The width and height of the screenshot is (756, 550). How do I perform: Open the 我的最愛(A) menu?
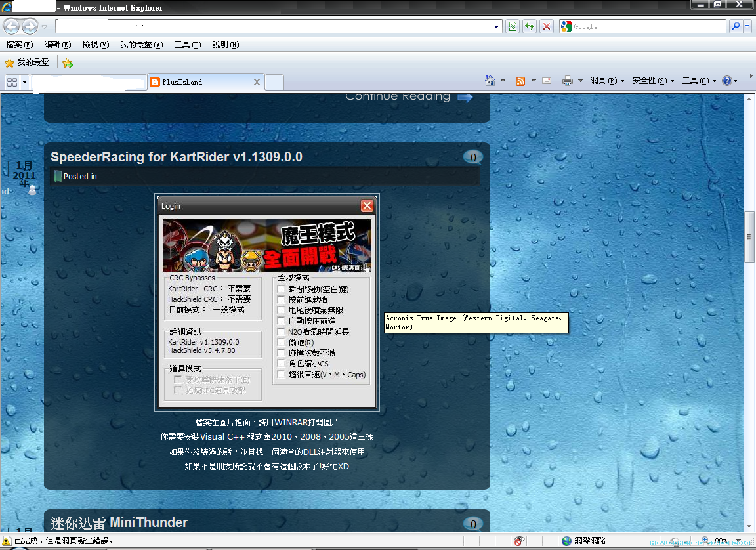(x=141, y=45)
